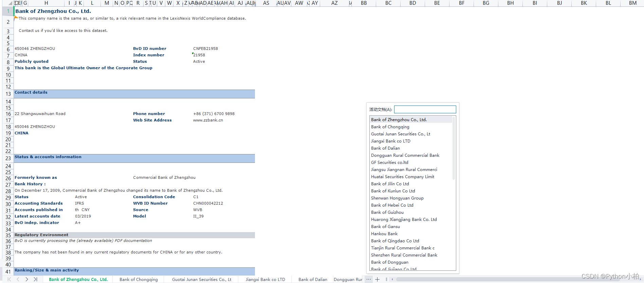The width and height of the screenshot is (644, 283).
Task: Switch to Bank of Zhengzhou Co., Ltd. sheet tab
Action: point(78,280)
